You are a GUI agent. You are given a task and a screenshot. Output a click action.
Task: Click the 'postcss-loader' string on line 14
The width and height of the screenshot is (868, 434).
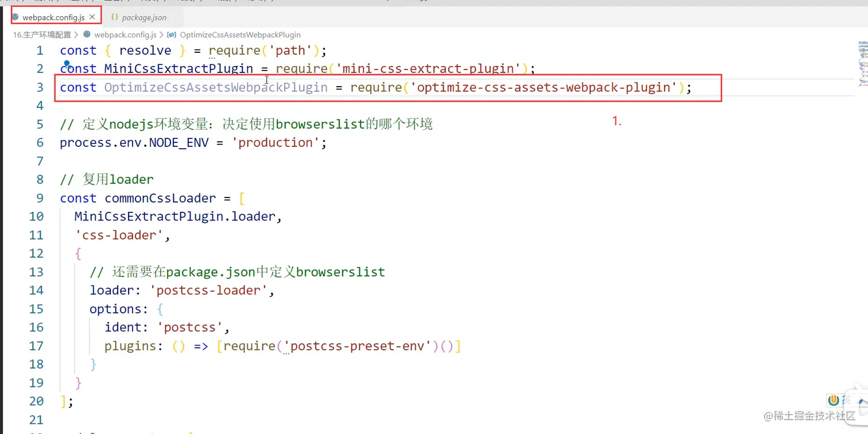pyautogui.click(x=208, y=290)
